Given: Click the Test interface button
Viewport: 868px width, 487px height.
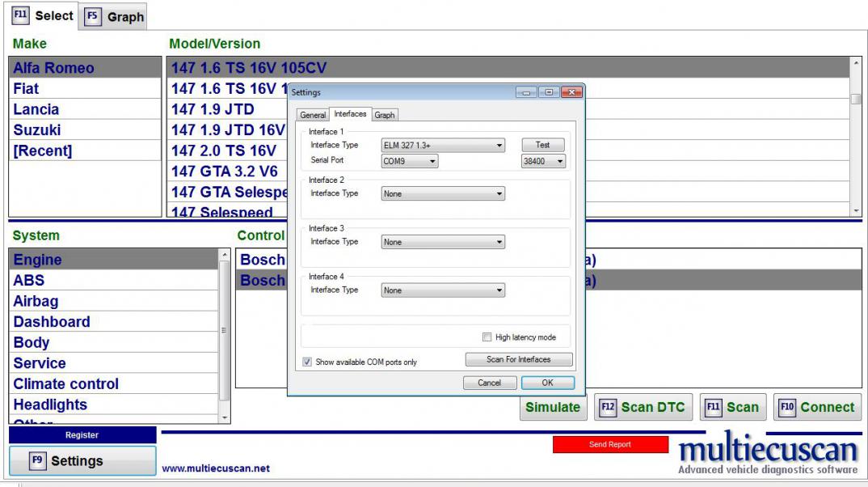Looking at the screenshot, I should coord(542,145).
